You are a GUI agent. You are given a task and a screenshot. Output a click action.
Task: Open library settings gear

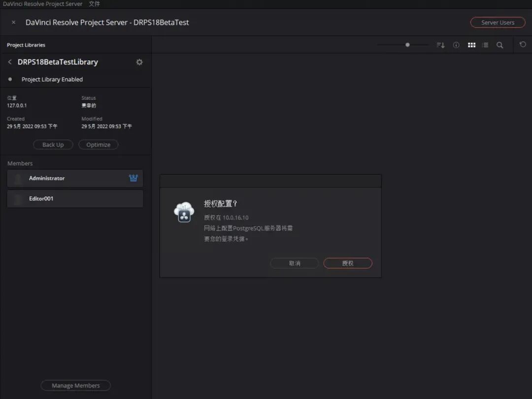click(x=139, y=62)
